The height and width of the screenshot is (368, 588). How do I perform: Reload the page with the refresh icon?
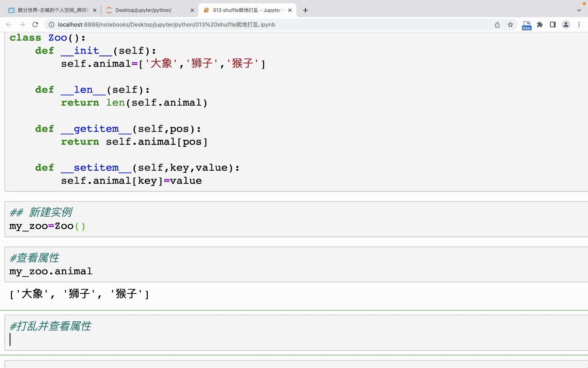coord(35,25)
